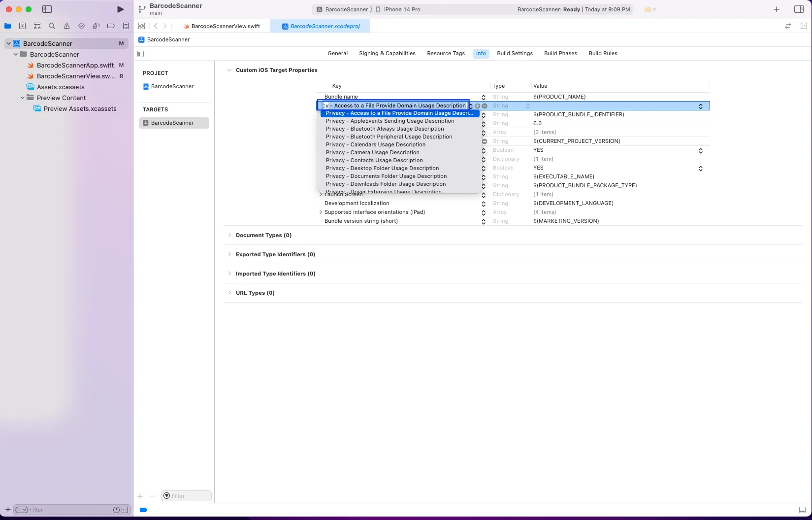Open the Build Phases tab

coord(560,53)
